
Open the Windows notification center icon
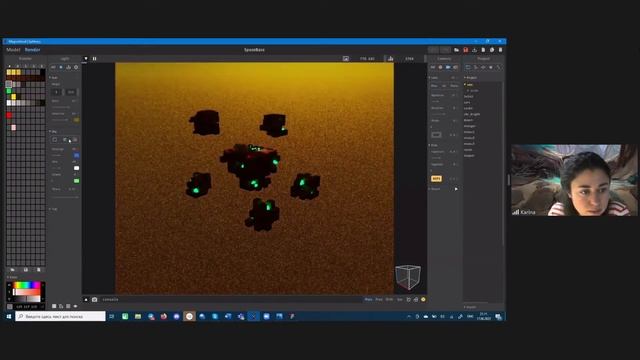[498, 317]
